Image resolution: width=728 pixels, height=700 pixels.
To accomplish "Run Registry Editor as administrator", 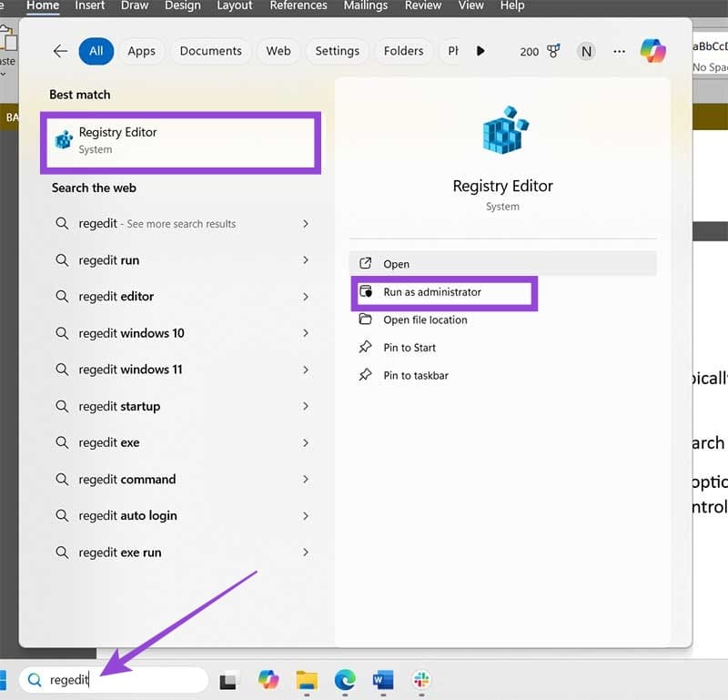I will pyautogui.click(x=443, y=293).
